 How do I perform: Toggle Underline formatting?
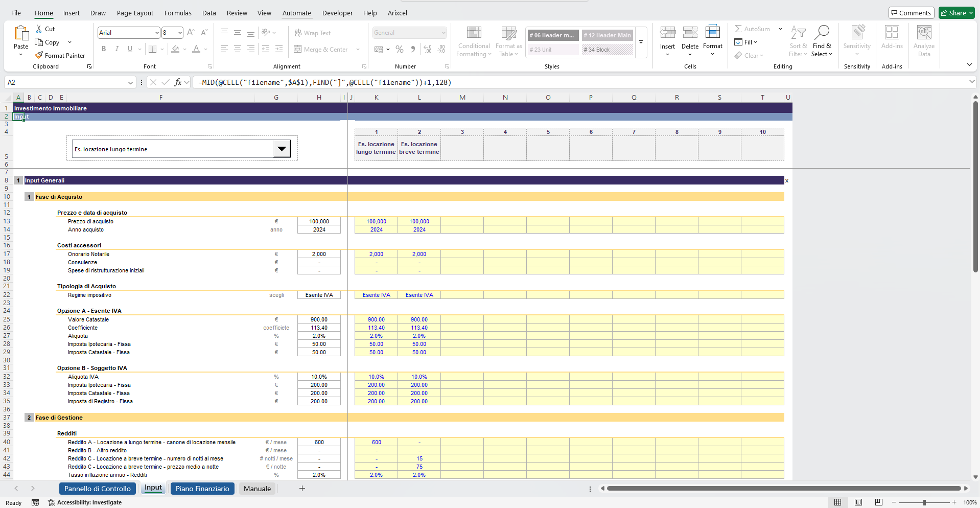pyautogui.click(x=130, y=49)
